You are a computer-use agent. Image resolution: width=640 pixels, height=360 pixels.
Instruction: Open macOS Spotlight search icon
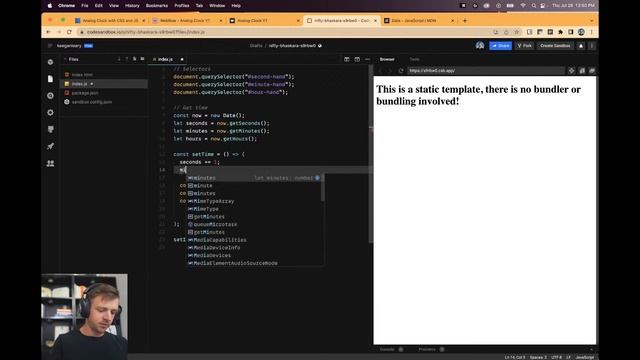533,6
